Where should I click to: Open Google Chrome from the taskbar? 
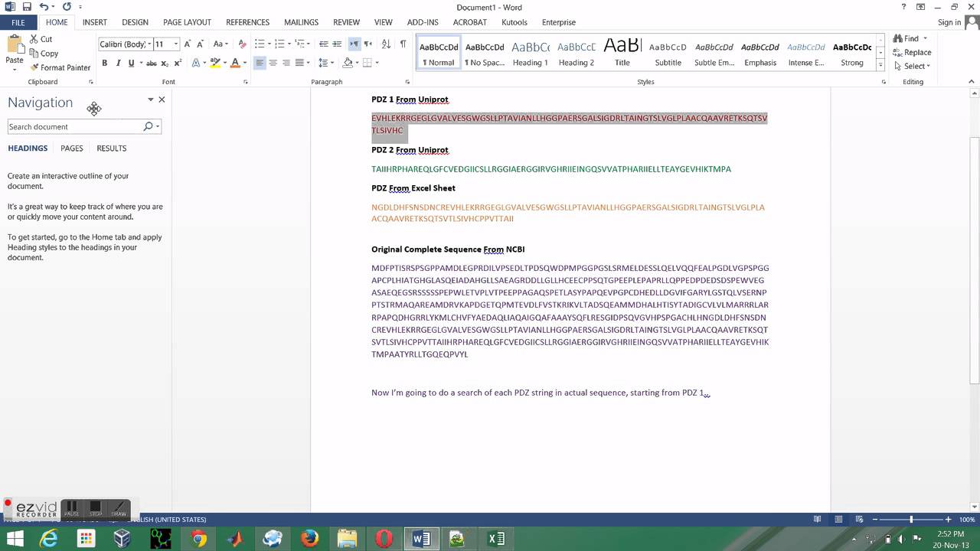[198, 539]
